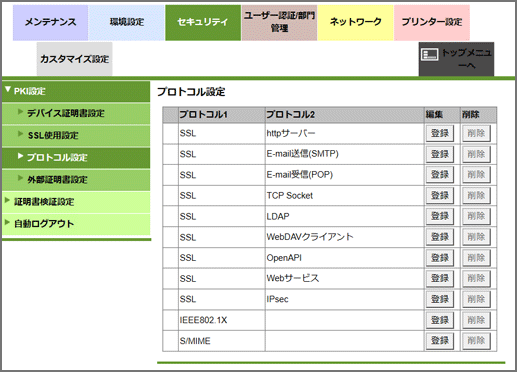Screen dimensions: 517x372
Task: Click the httpサーバー protocol text
Action: click(x=291, y=133)
